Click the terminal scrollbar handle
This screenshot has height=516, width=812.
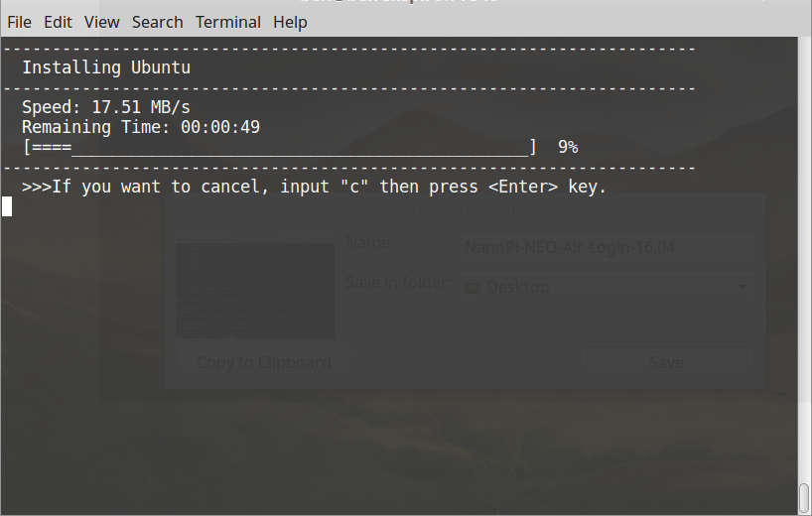click(804, 496)
